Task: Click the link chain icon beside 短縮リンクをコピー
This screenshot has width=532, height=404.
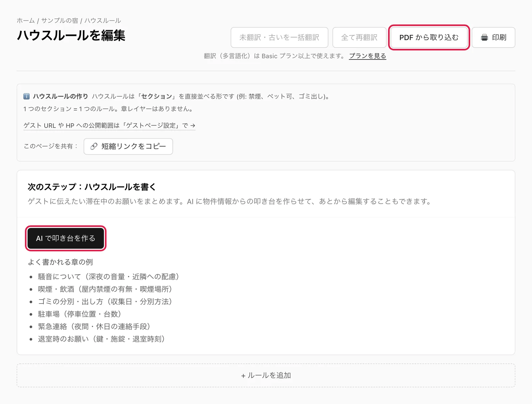Action: tap(94, 147)
